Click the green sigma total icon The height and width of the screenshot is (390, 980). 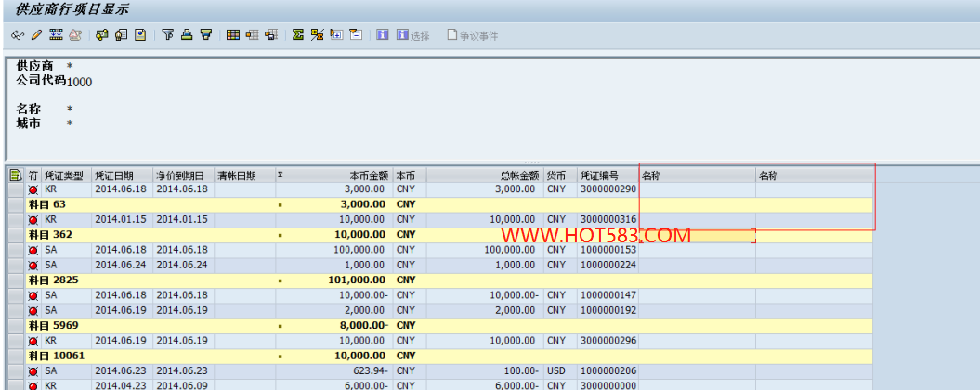coord(298,35)
